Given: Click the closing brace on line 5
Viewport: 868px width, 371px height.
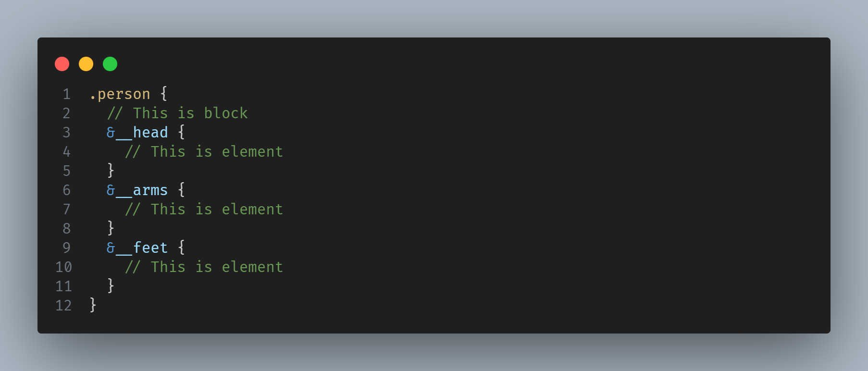Looking at the screenshot, I should pos(111,171).
